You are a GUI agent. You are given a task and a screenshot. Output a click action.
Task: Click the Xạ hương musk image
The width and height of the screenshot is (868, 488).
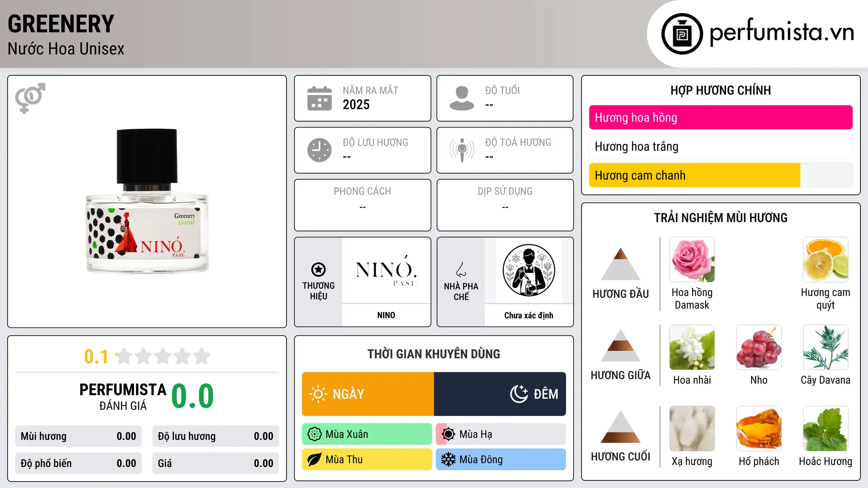(692, 429)
